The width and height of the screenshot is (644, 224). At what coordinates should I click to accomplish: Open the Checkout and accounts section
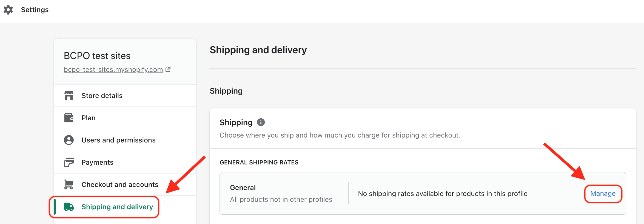(125, 184)
